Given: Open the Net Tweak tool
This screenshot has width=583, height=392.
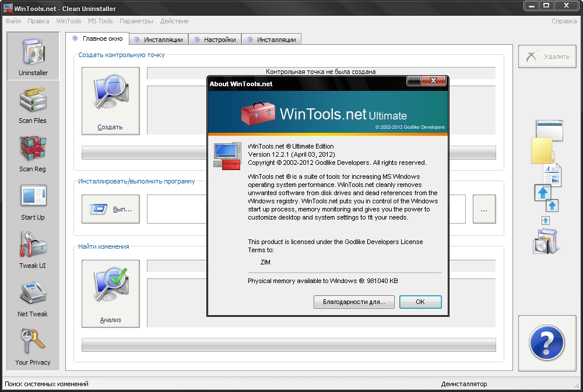Looking at the screenshot, I should (33, 299).
